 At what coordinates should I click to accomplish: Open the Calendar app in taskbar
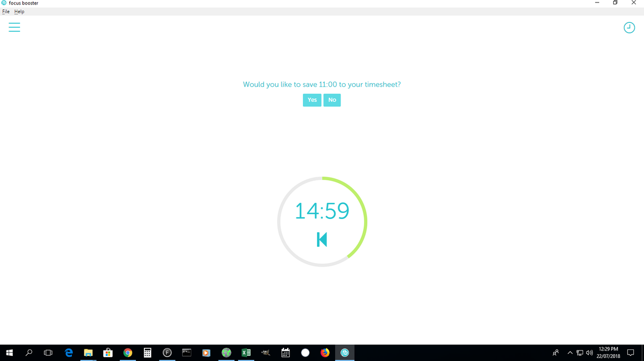click(x=285, y=353)
